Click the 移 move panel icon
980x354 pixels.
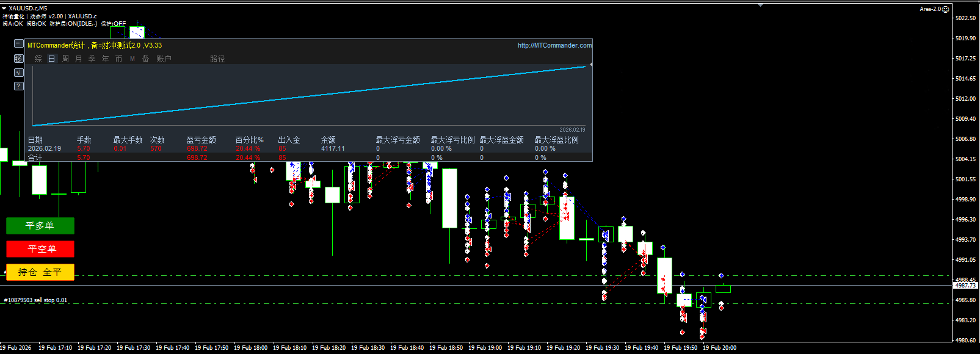point(18,59)
